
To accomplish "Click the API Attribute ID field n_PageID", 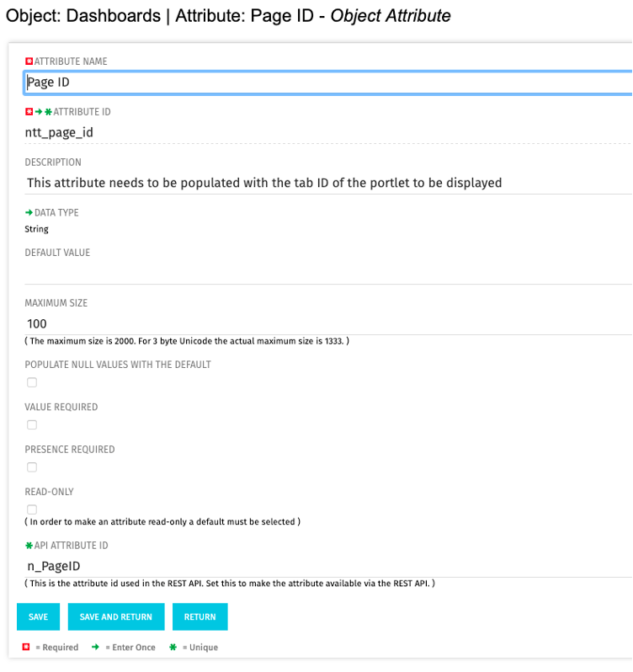I will [328, 567].
